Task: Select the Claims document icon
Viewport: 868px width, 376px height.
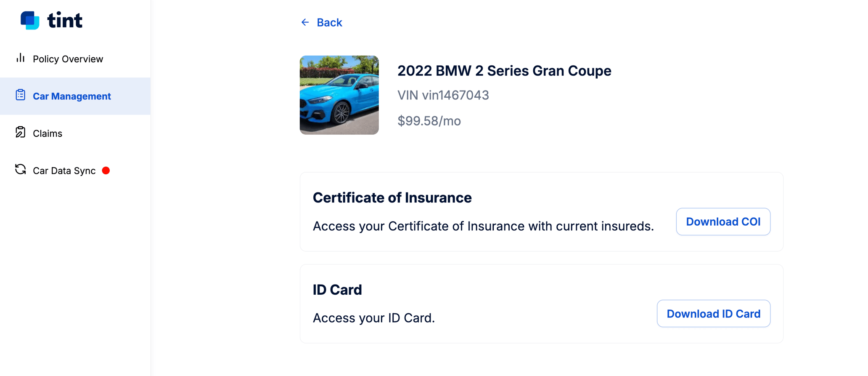Action: coord(20,133)
